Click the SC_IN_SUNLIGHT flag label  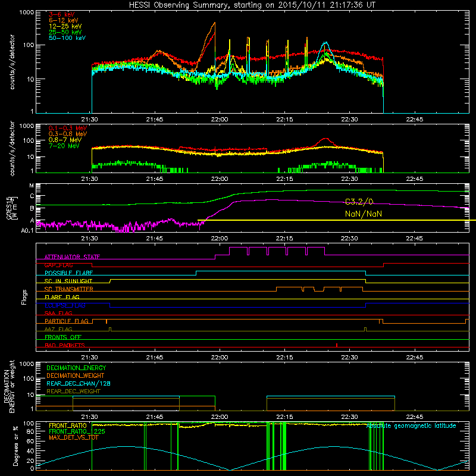(x=68, y=281)
